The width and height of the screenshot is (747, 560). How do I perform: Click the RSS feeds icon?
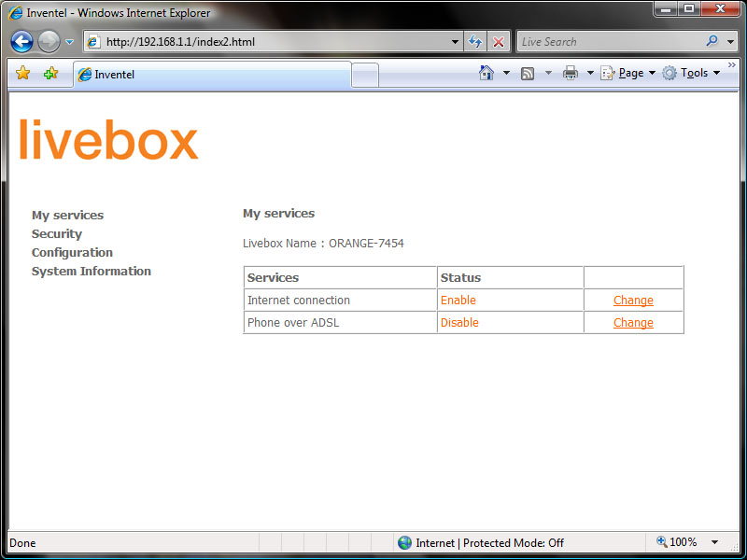pyautogui.click(x=528, y=74)
